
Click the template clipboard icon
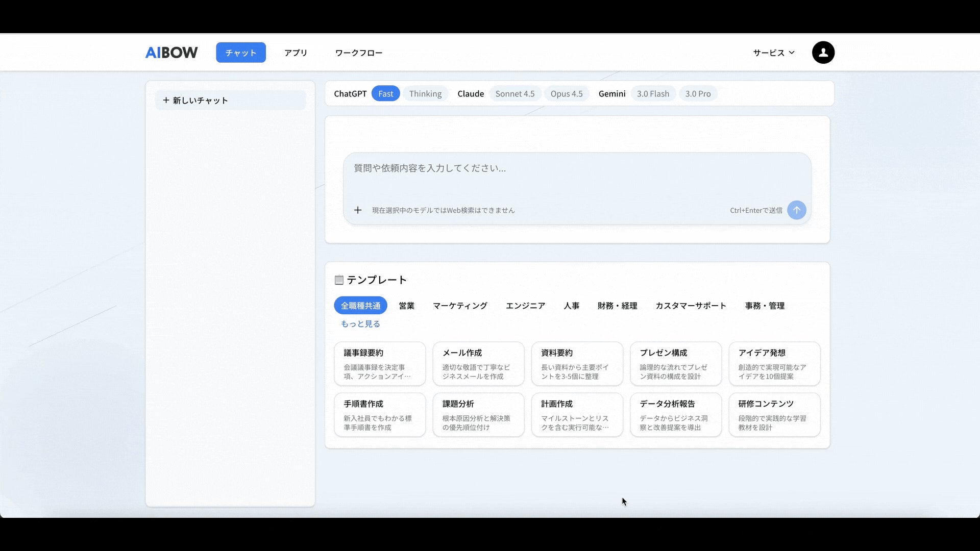(339, 280)
